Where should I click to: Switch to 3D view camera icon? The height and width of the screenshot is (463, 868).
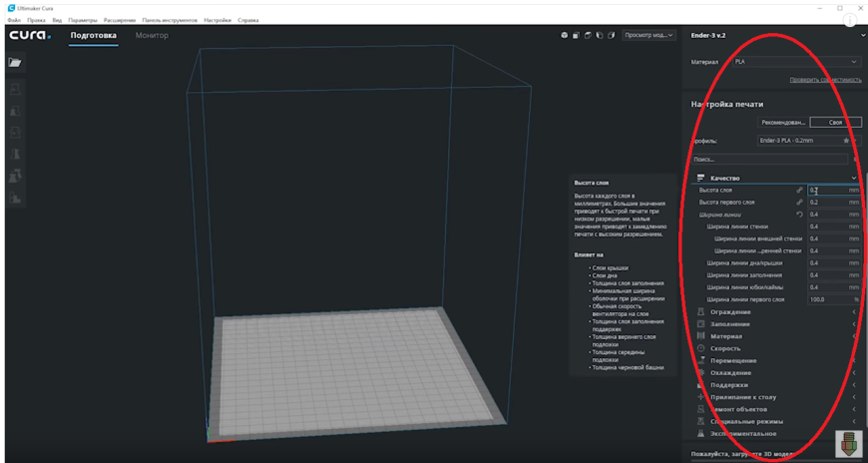(564, 36)
